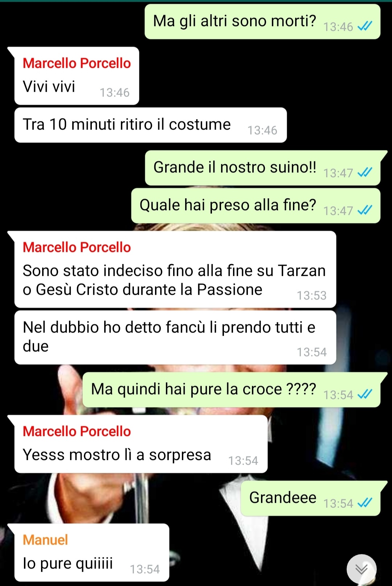Tap Marcello Porcello name above 'Yesss mostro' message
Screen dimensions: 392x586
click(x=77, y=431)
